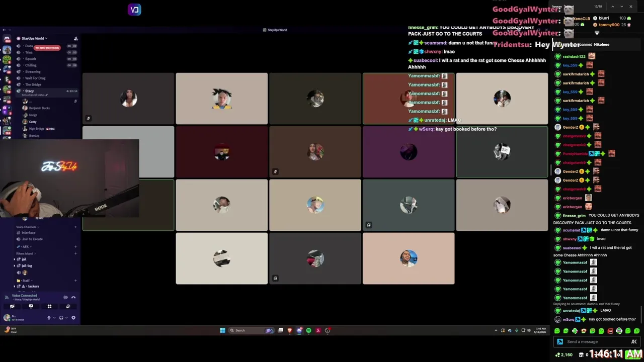Open activities launcher in voice panel

(x=49, y=306)
